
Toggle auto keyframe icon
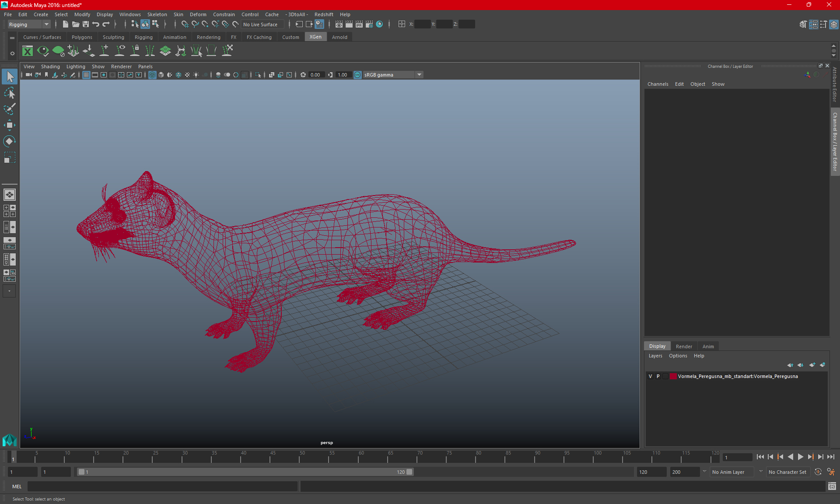(x=818, y=472)
